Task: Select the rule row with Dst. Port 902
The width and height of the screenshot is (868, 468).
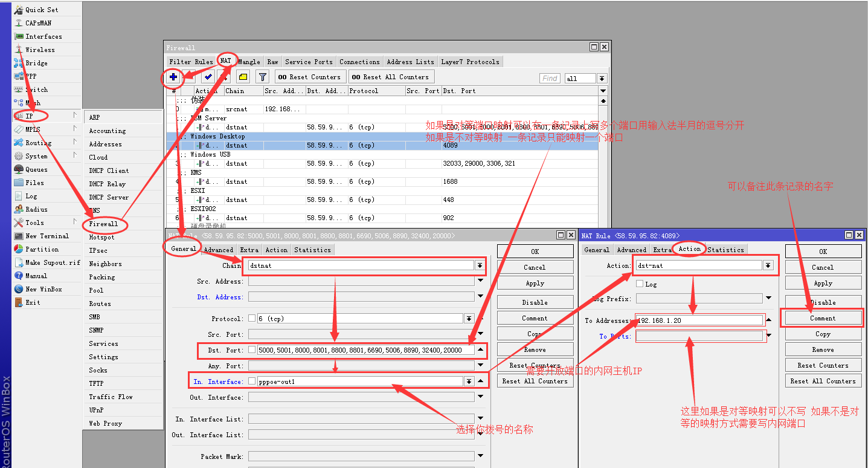Action: pos(382,218)
